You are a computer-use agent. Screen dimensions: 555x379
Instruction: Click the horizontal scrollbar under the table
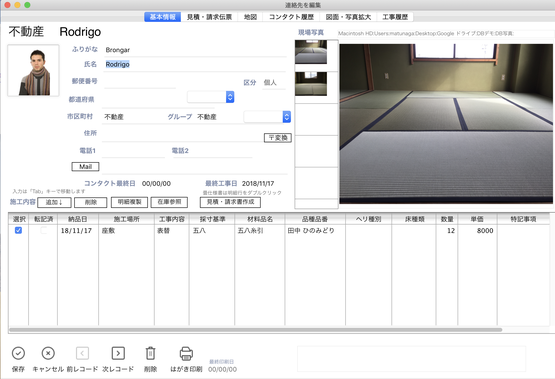pos(256,330)
